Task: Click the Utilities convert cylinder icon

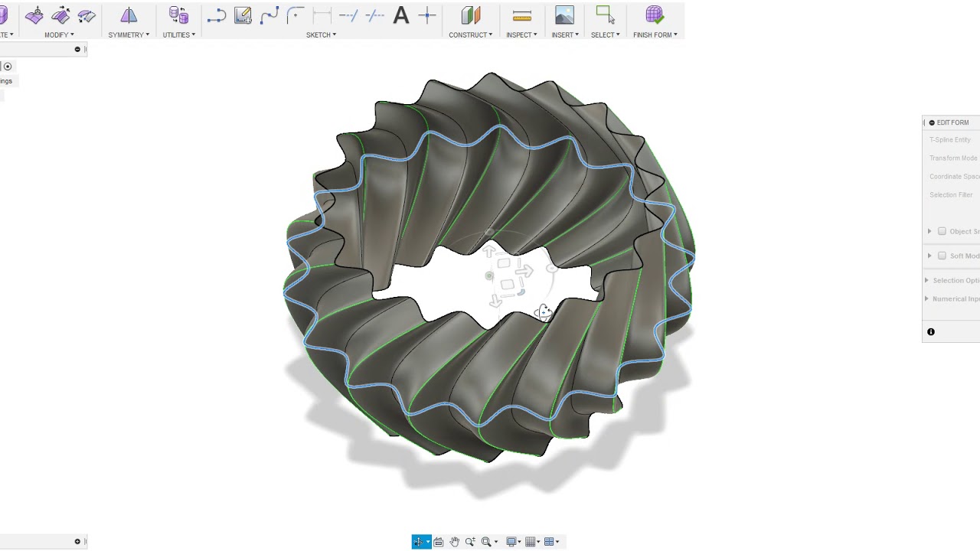Action: (x=178, y=15)
